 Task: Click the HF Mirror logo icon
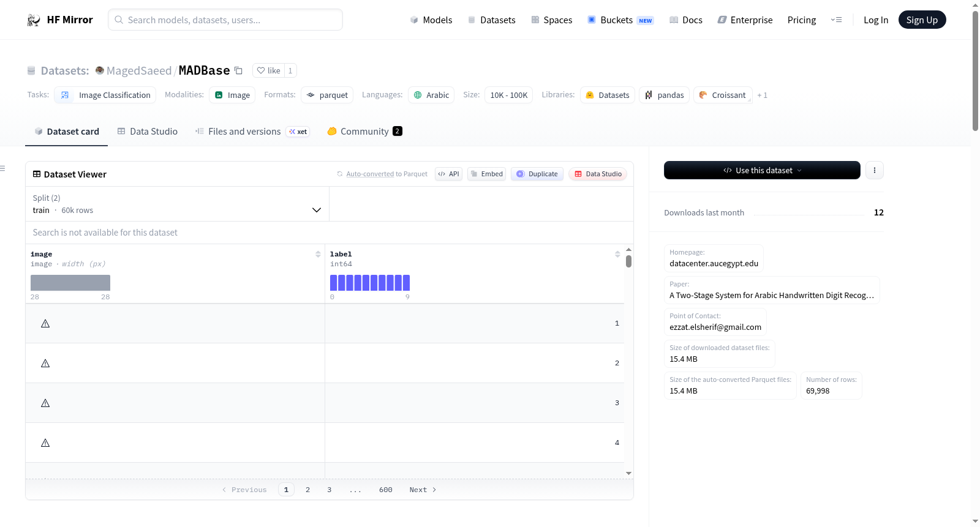tap(34, 20)
